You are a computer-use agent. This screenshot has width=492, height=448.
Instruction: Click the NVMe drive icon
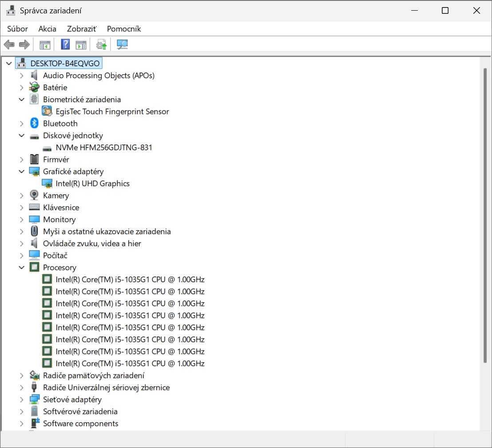47,148
